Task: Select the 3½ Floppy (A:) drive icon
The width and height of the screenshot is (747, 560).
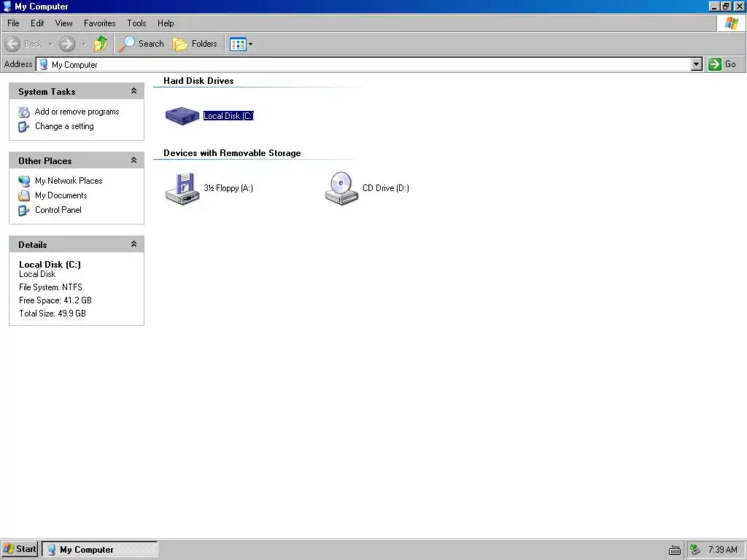Action: point(182,189)
